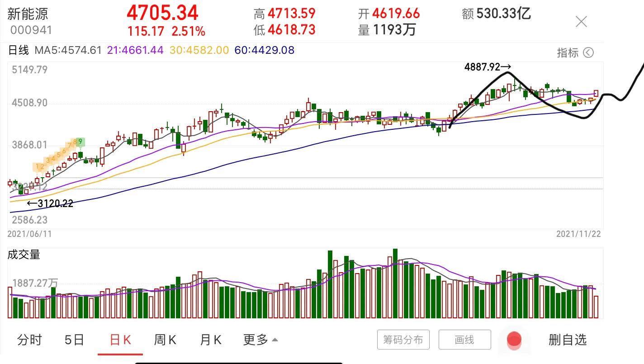Click the turnover amount 530.33亿

[x=503, y=14]
